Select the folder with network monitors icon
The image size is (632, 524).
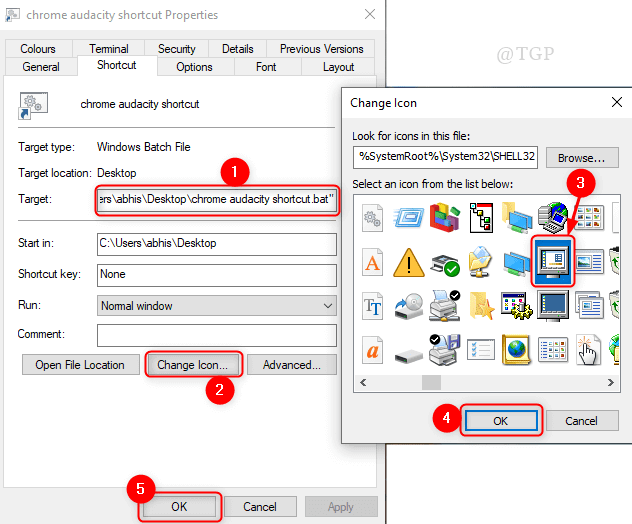[516, 218]
